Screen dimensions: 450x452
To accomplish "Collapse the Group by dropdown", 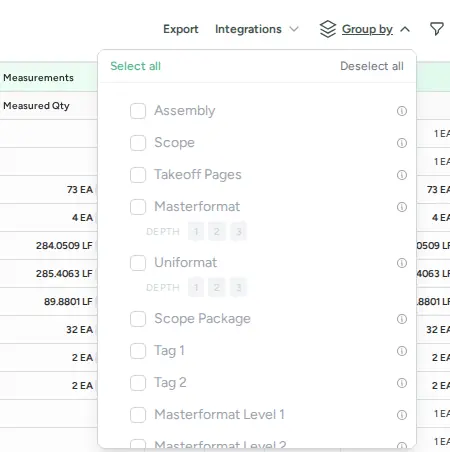I will (x=405, y=29).
